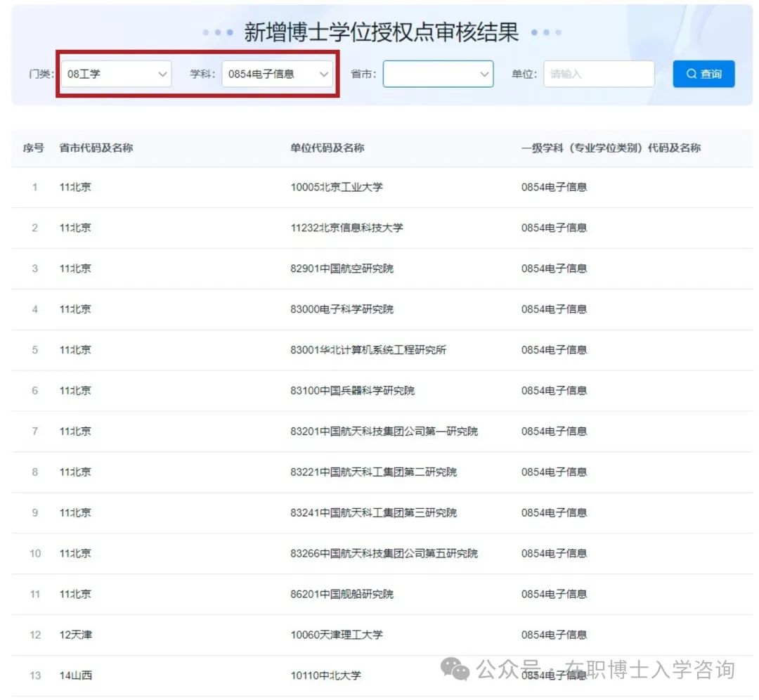
Task: Click the 86201中国舰船研究院 entry
Action: coord(342,595)
